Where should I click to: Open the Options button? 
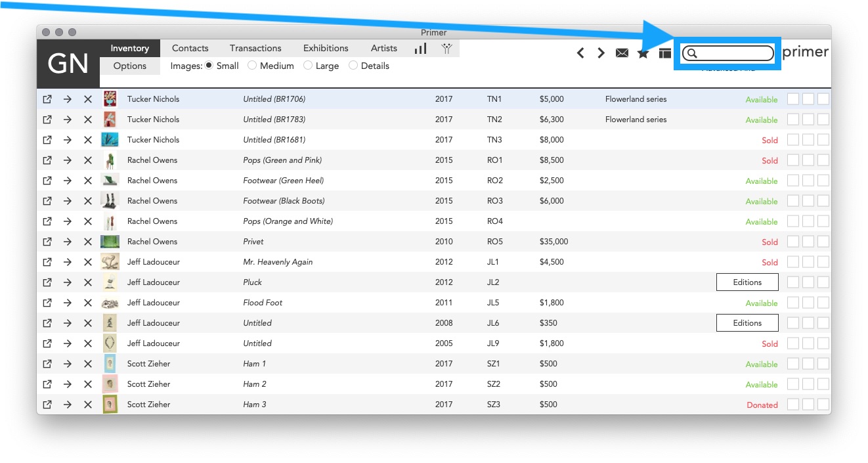tap(130, 66)
